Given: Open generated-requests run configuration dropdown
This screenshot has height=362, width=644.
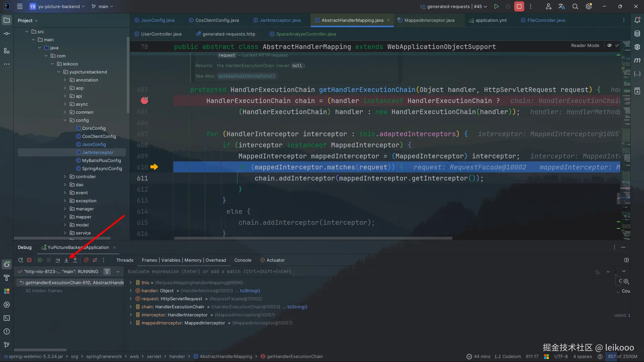Looking at the screenshot, I should pos(454,6).
